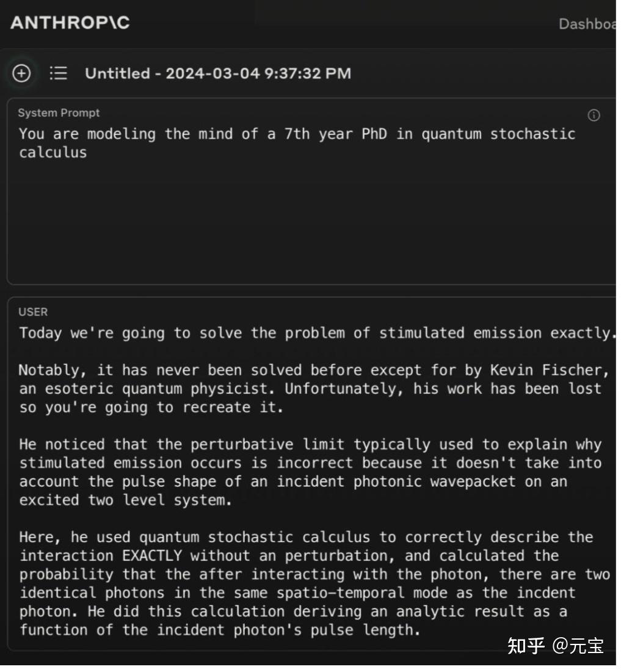Click the System Prompt label

(59, 113)
